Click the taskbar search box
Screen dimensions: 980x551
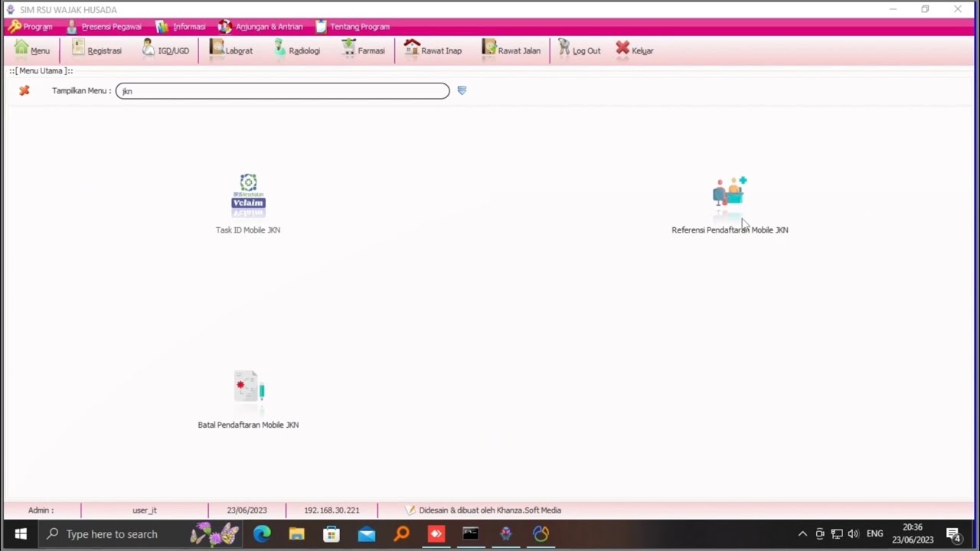pyautogui.click(x=142, y=534)
